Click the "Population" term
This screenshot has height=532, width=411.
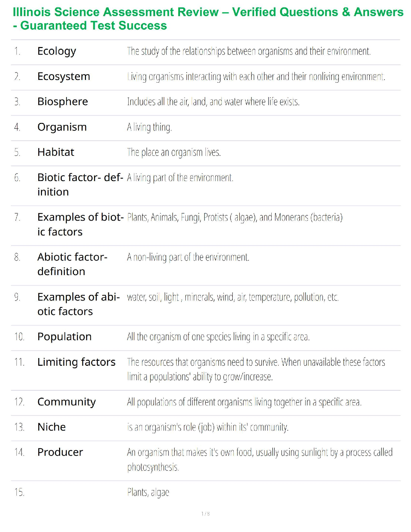64,337
